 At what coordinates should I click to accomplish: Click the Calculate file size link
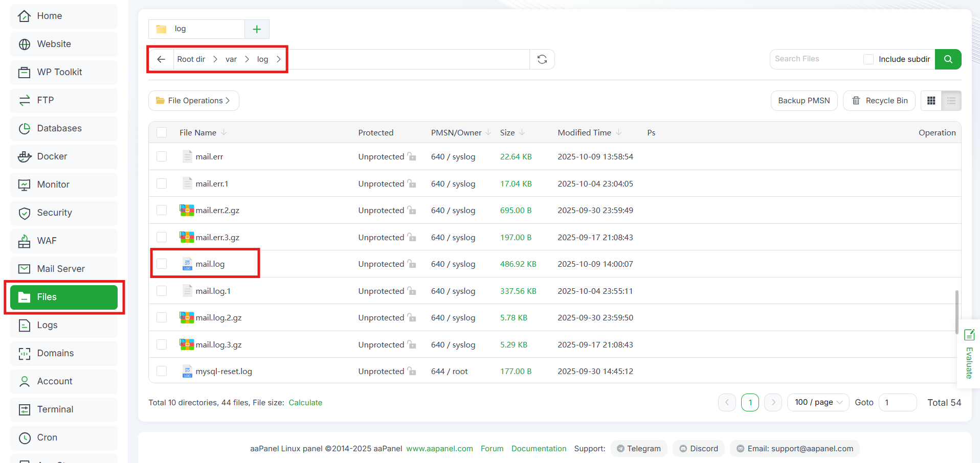(x=305, y=403)
